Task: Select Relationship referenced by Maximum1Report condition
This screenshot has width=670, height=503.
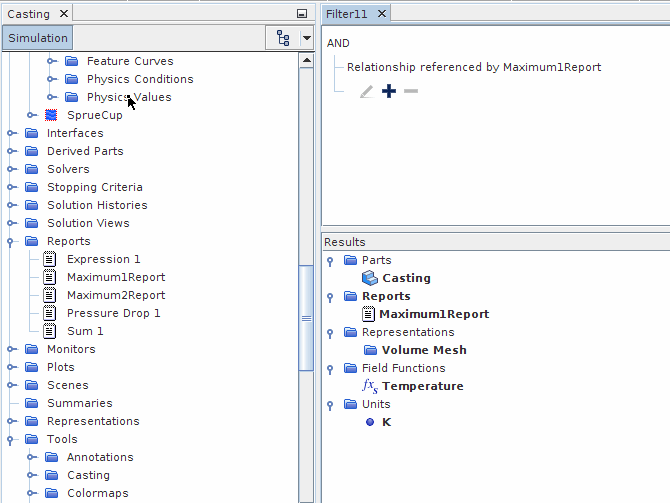Action: click(x=473, y=67)
